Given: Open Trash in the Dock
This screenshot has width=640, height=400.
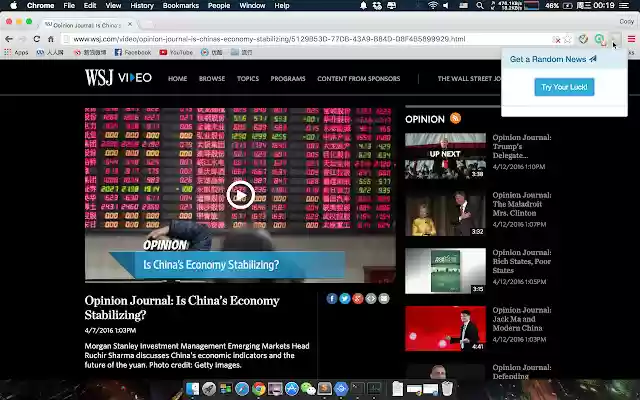Looking at the screenshot, I should point(447,389).
